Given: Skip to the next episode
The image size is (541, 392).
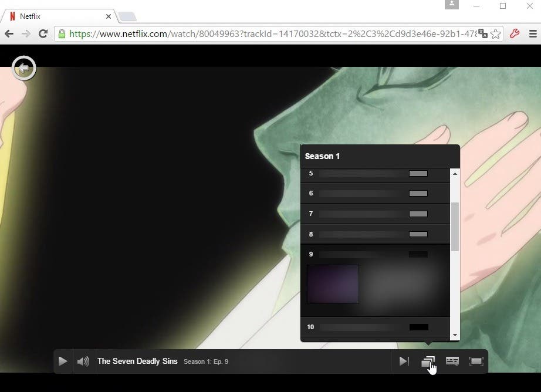Looking at the screenshot, I should pyautogui.click(x=404, y=361).
